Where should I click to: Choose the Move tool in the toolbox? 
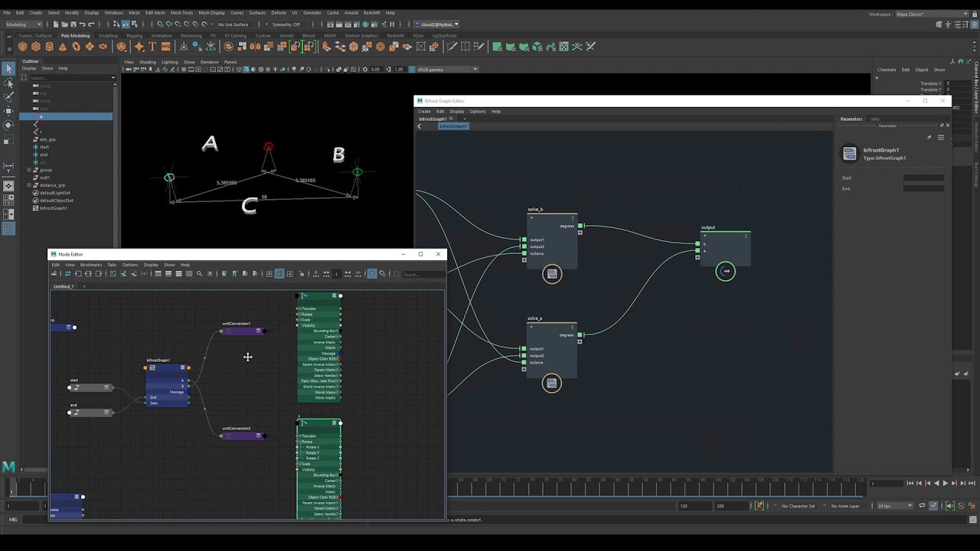[x=8, y=112]
